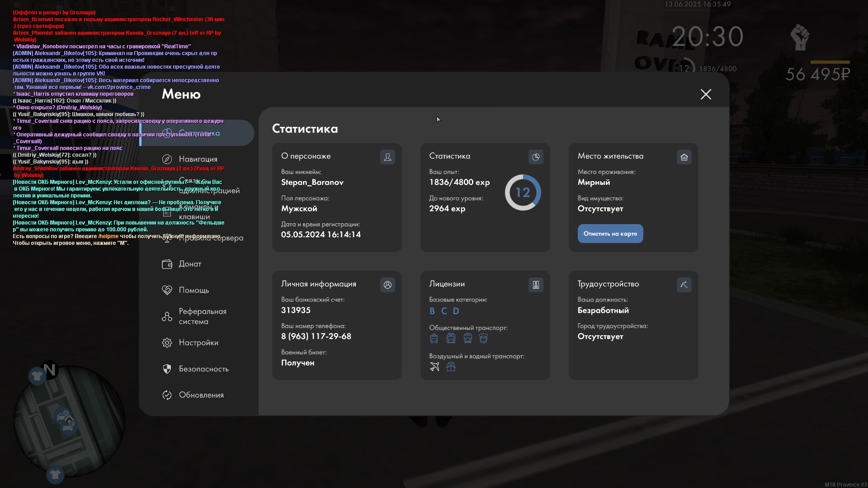Click the Статистика pie chart card icon

536,157
